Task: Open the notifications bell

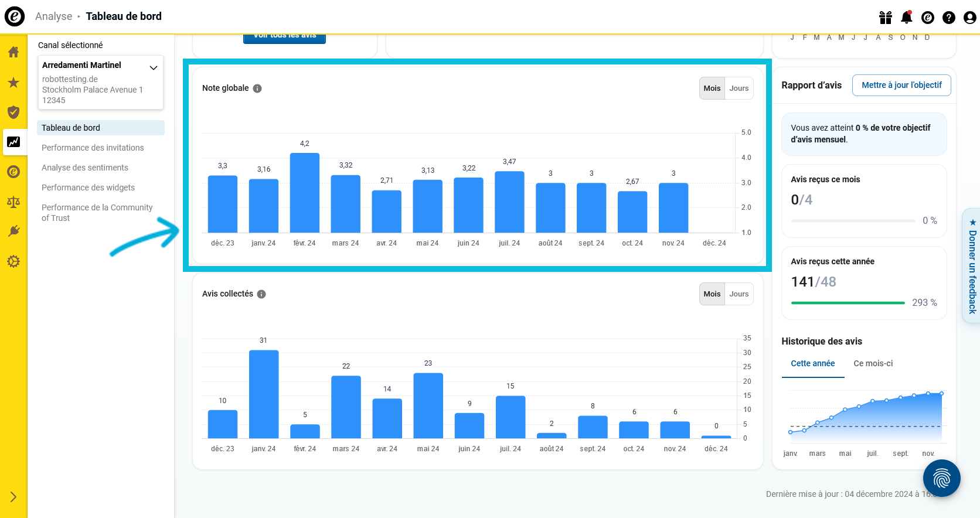Action: [907, 17]
